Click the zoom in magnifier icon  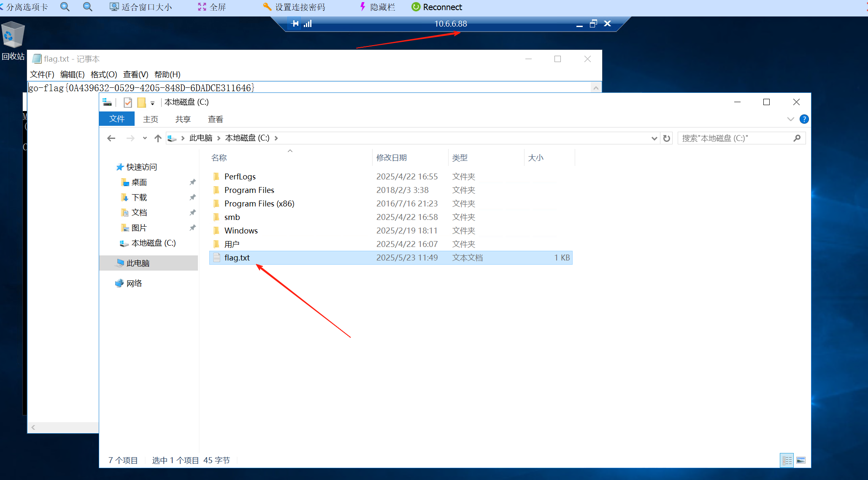(x=65, y=7)
